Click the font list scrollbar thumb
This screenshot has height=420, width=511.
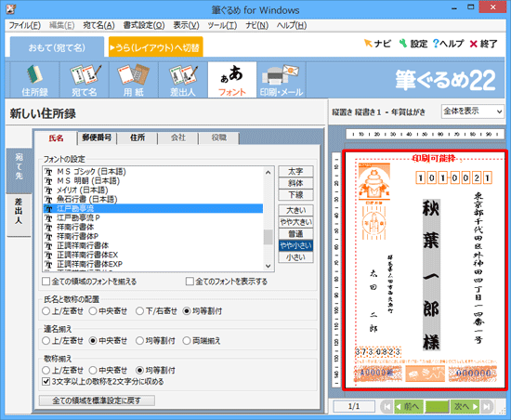pyautogui.click(x=268, y=237)
